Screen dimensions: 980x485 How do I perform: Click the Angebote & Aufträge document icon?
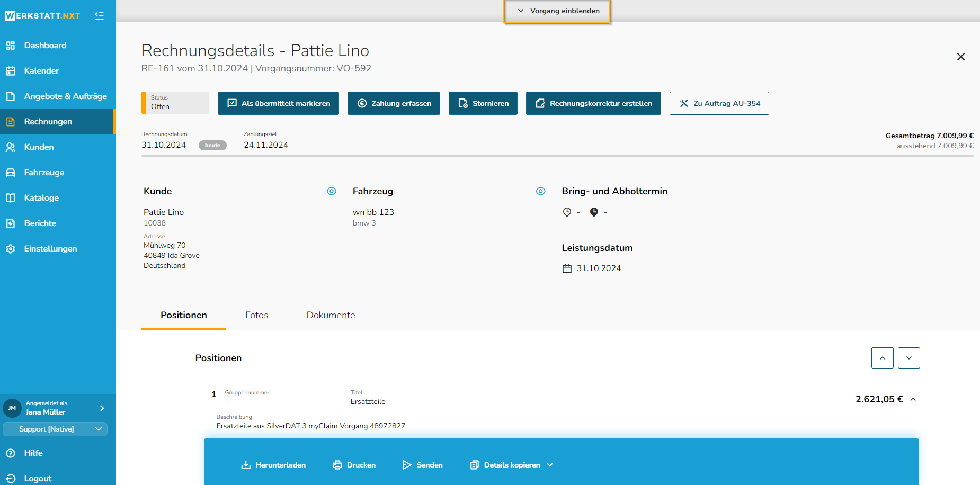coord(11,96)
